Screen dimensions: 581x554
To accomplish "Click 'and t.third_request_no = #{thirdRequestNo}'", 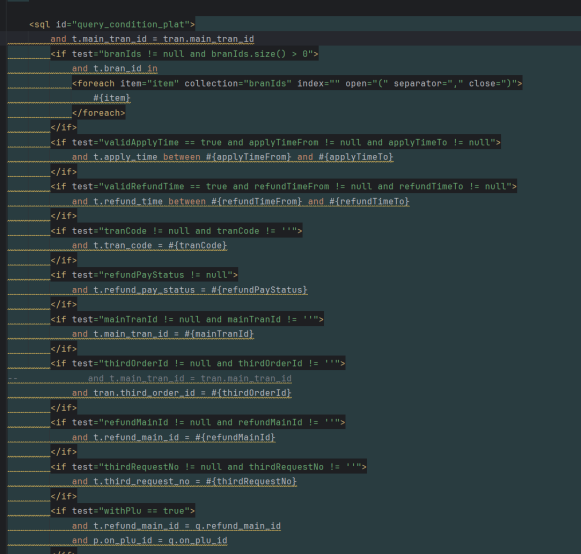I will pos(185,481).
